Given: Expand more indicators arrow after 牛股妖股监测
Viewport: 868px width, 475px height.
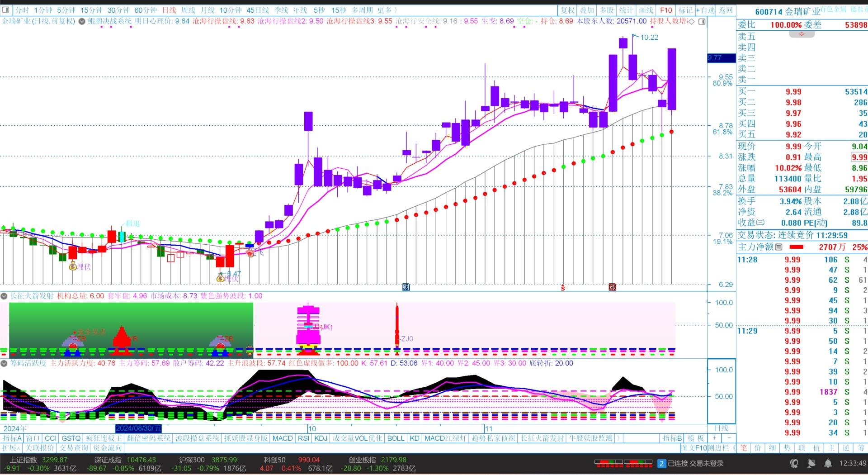Looking at the screenshot, I should (618, 438).
